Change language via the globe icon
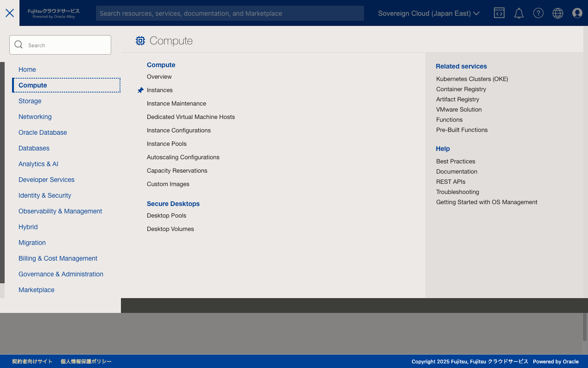Image resolution: width=588 pixels, height=368 pixels. tap(557, 12)
